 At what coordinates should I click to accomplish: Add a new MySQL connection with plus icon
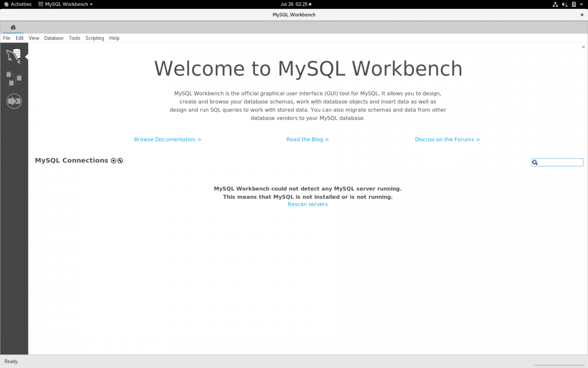(113, 161)
